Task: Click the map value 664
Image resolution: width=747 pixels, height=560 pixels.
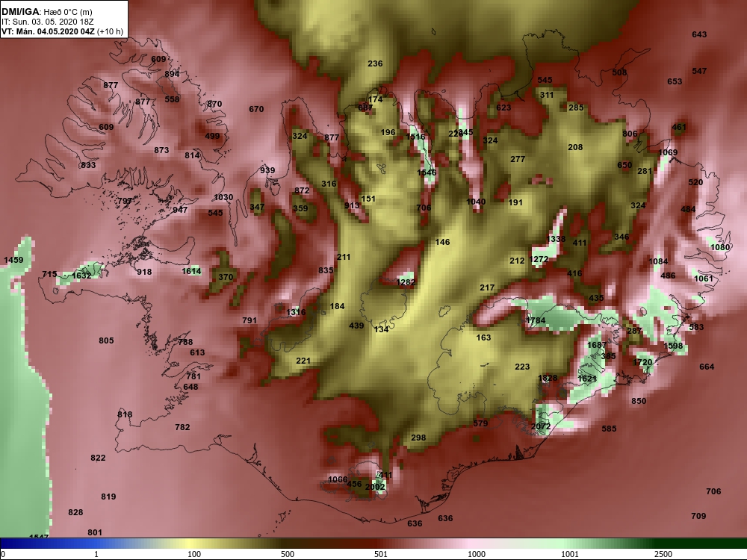Action: [707, 367]
